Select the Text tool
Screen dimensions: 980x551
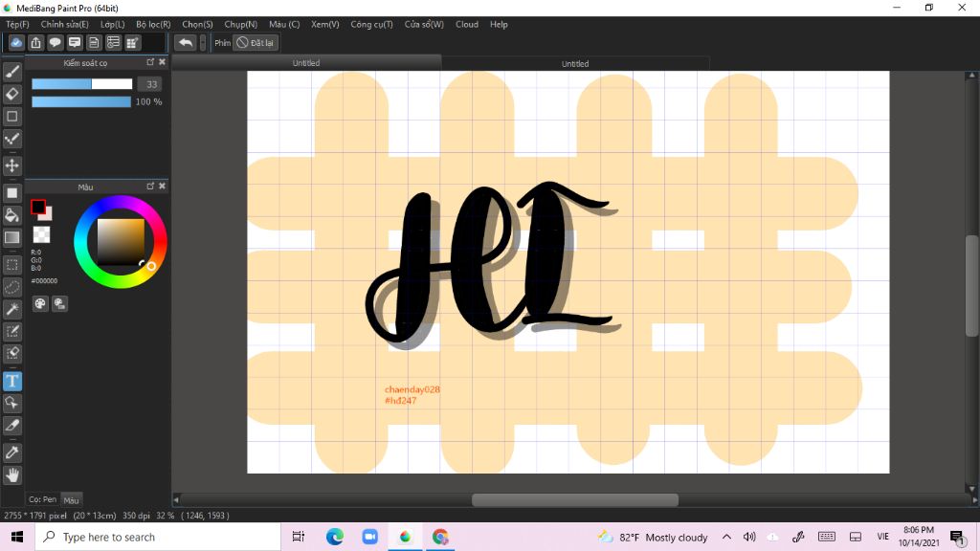[11, 381]
